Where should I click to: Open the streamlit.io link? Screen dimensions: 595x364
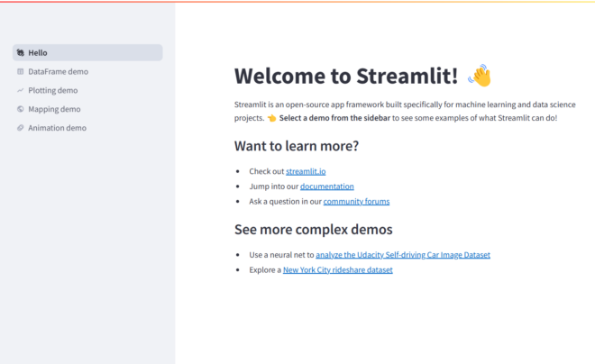pyautogui.click(x=306, y=171)
